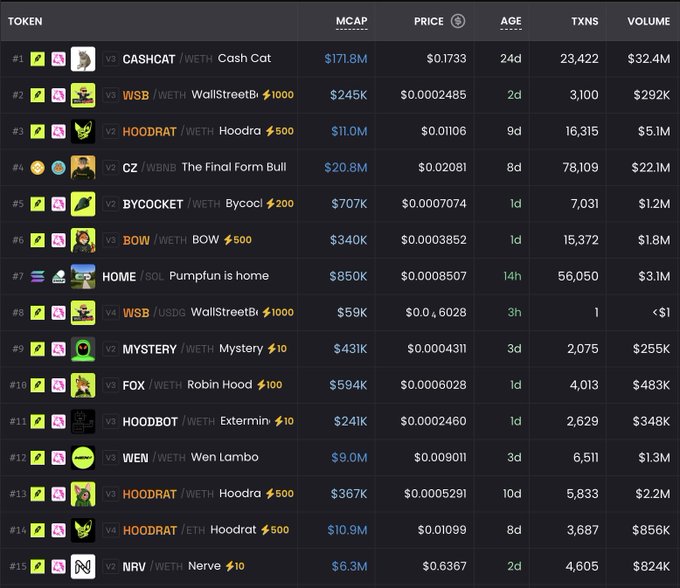Click the WEN token symbol
Viewport: 680px width, 588px height.
pyautogui.click(x=135, y=458)
